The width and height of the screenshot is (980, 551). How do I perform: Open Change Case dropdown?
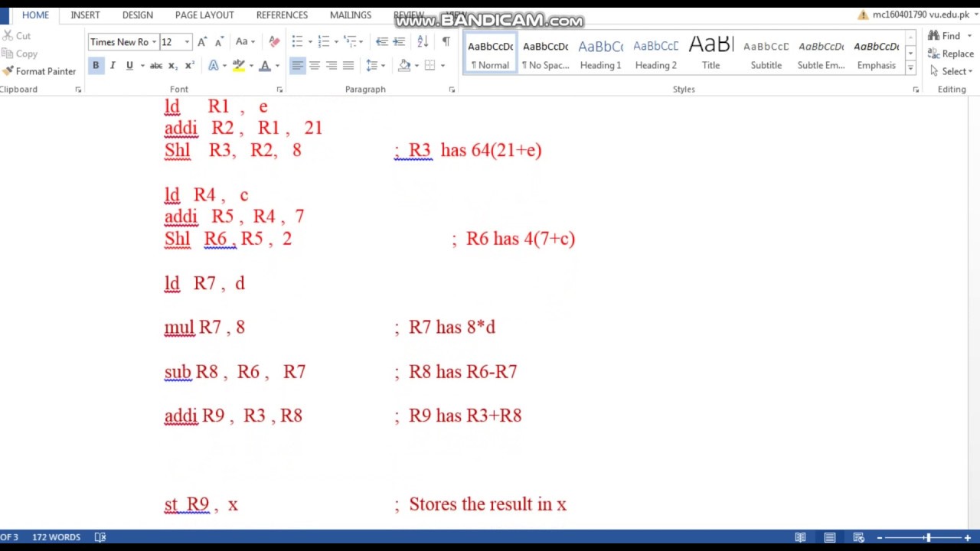pos(247,41)
